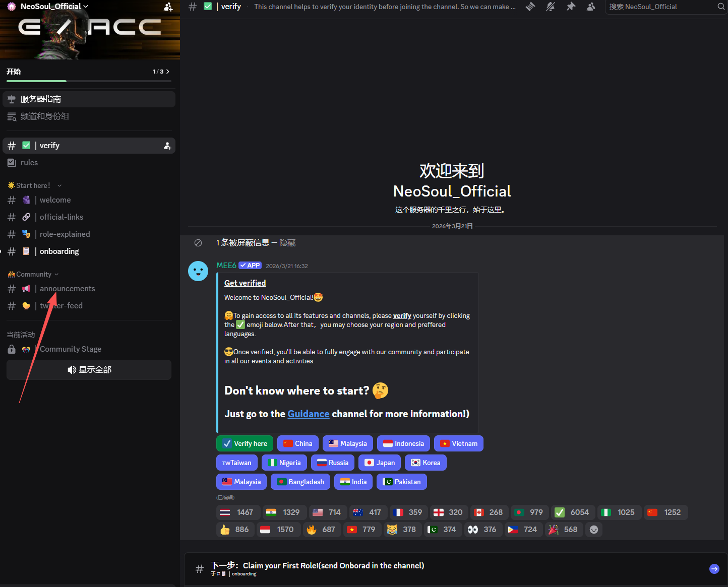
Task: Click invite icon on verify channel
Action: (167, 146)
